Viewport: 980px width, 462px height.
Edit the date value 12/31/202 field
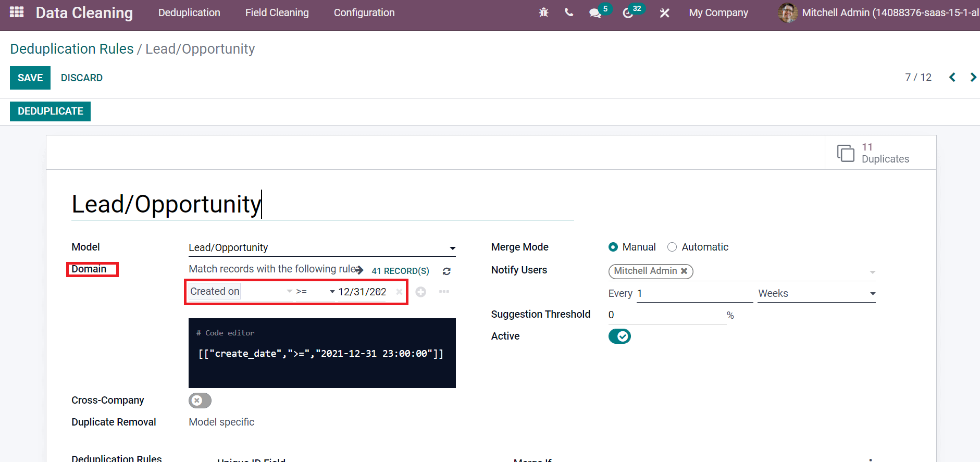tap(363, 292)
